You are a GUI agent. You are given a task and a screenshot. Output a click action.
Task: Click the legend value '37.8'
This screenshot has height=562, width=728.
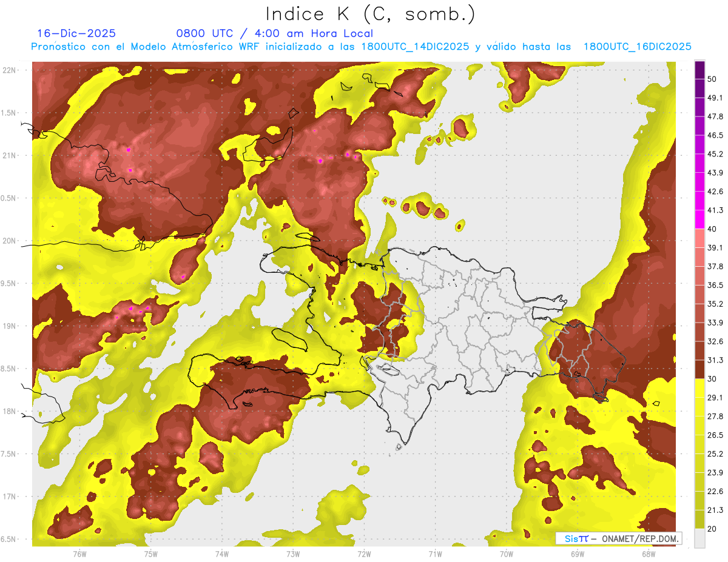pos(715,266)
